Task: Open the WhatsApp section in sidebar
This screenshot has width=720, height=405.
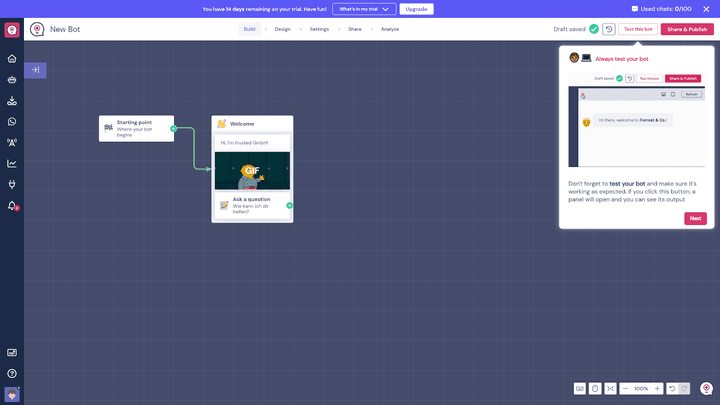Action: (12, 121)
